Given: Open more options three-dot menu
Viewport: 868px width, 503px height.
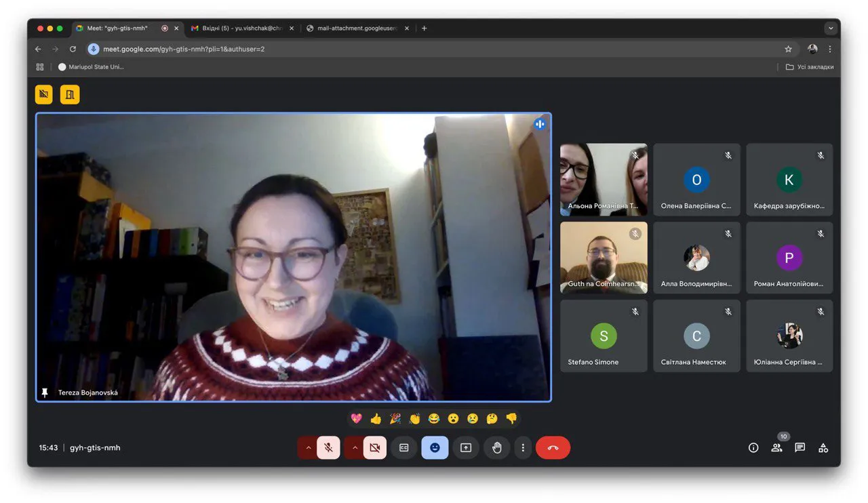Looking at the screenshot, I should pyautogui.click(x=523, y=448).
